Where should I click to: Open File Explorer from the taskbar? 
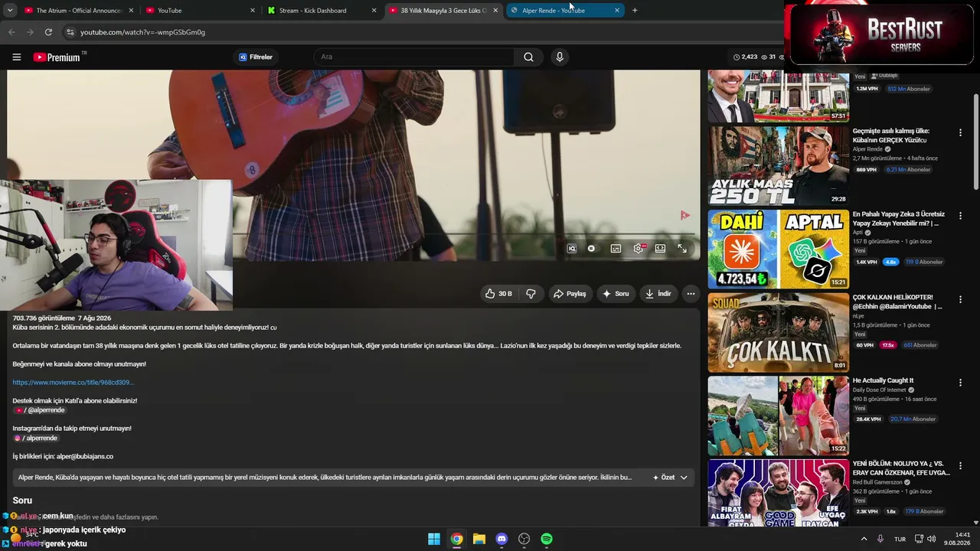click(479, 539)
